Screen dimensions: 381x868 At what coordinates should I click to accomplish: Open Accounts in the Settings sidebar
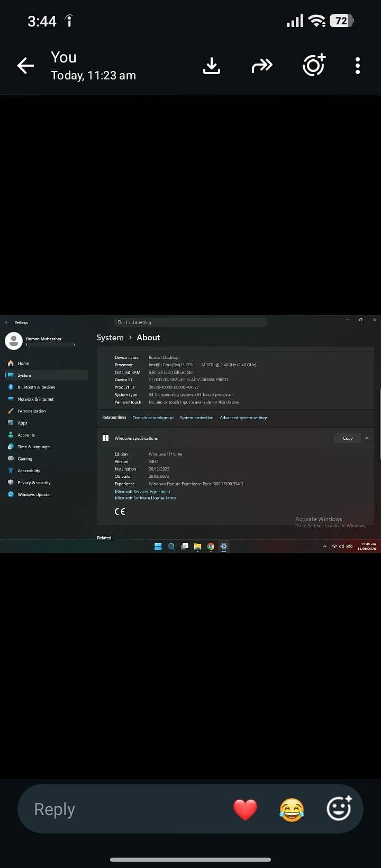click(46, 435)
